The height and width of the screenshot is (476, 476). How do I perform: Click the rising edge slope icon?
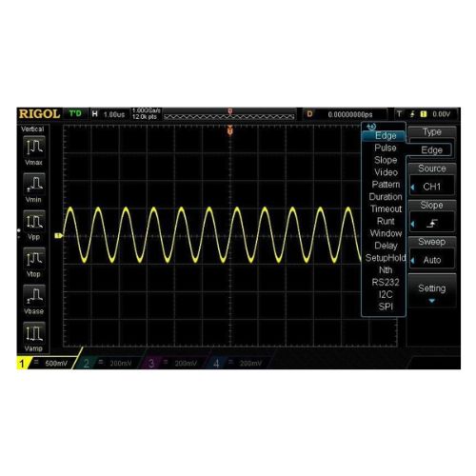point(432,224)
